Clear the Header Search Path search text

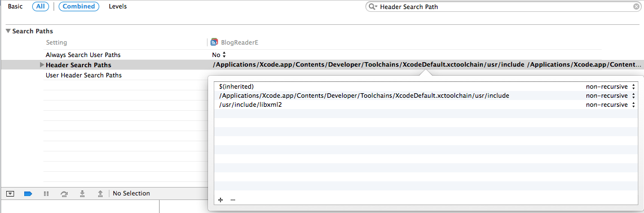(x=636, y=7)
